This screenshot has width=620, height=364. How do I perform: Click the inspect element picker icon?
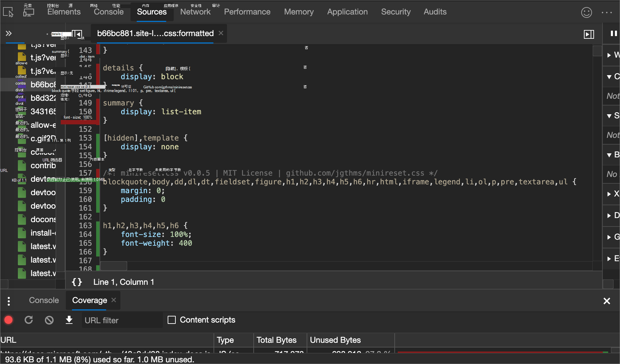point(8,12)
